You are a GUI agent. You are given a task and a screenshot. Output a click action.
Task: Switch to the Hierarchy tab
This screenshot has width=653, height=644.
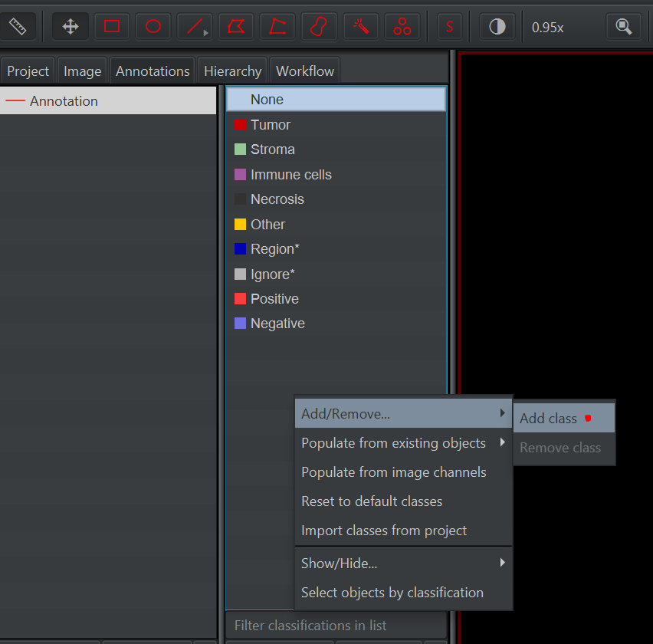point(232,70)
